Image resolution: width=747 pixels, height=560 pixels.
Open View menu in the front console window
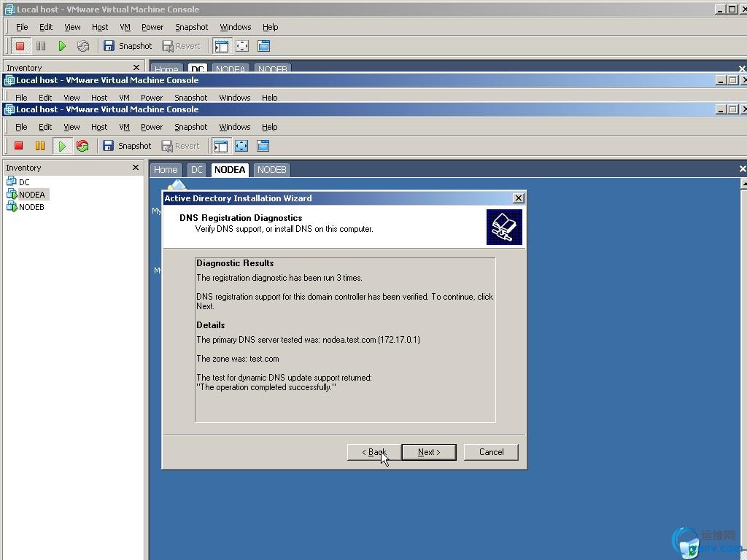pyautogui.click(x=71, y=127)
